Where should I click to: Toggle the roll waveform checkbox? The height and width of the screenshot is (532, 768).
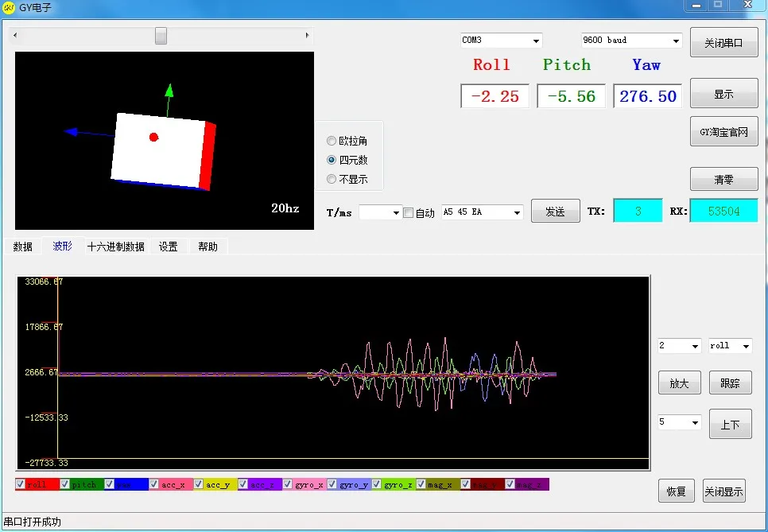click(20, 484)
